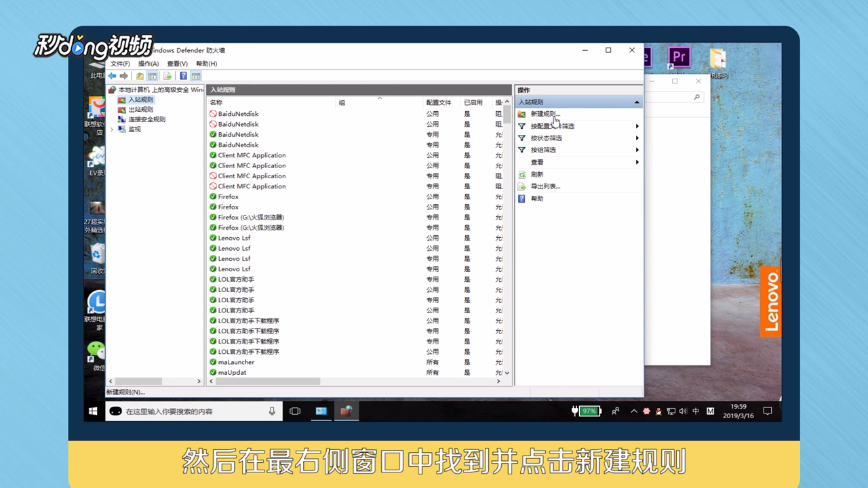Click the Windows Start button

pos(94,411)
